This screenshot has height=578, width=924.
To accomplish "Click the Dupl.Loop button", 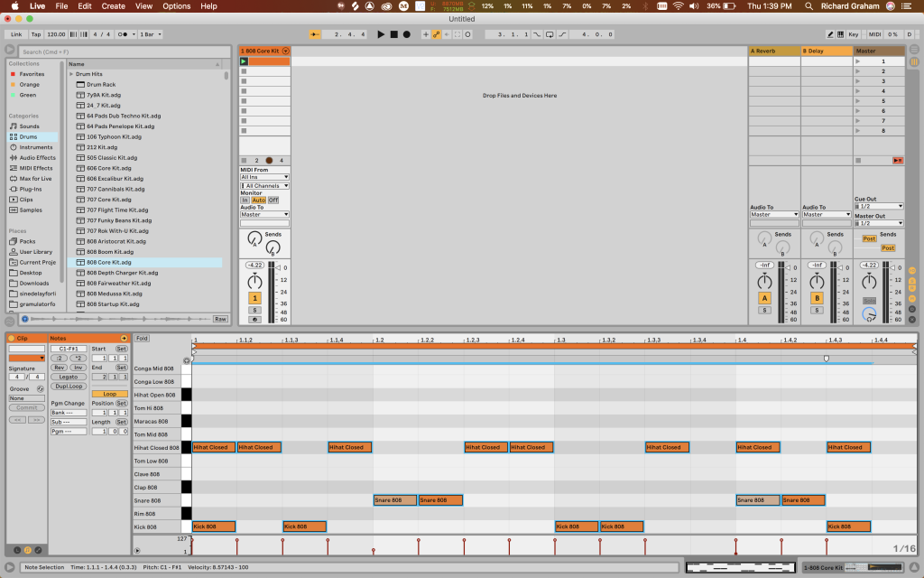I will tap(69, 387).
